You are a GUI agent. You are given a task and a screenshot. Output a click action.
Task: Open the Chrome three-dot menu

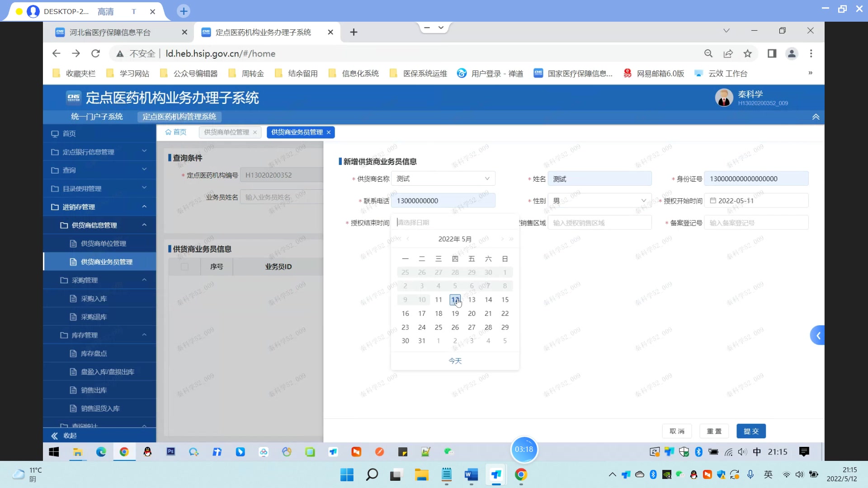click(811, 54)
